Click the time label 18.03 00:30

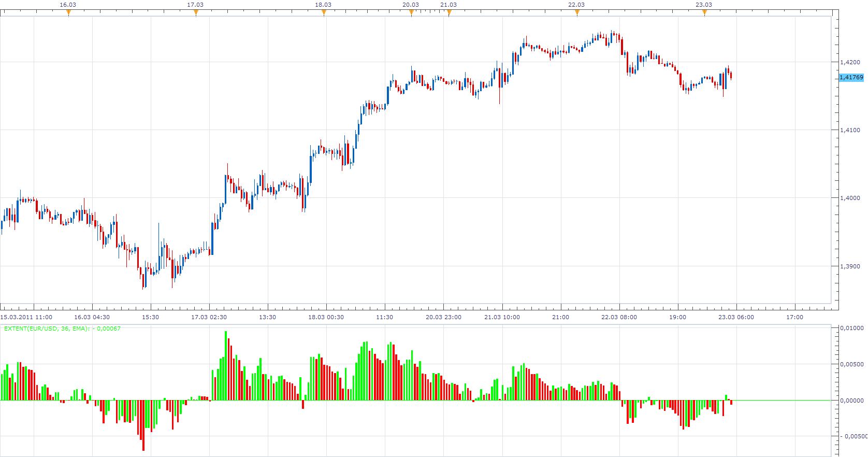click(x=326, y=317)
